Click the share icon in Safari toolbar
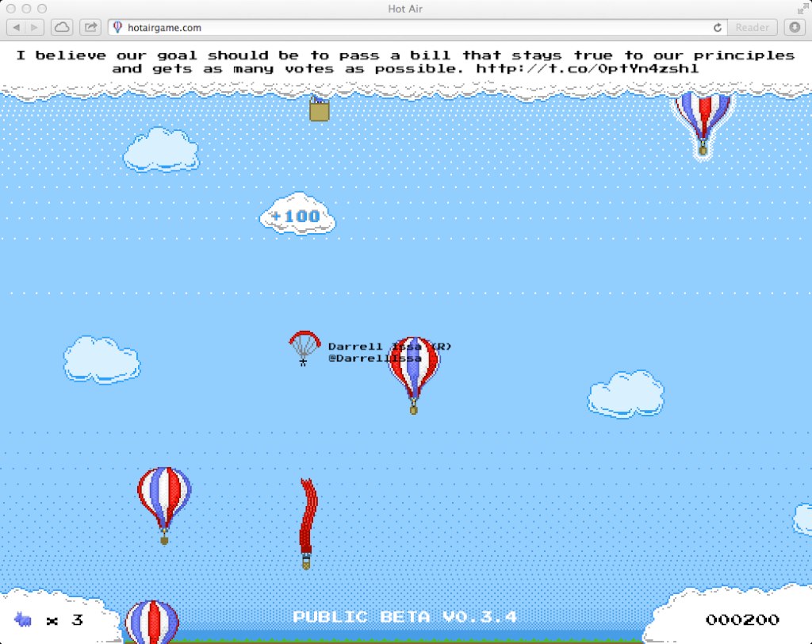Image resolution: width=812 pixels, height=644 pixels. (90, 26)
